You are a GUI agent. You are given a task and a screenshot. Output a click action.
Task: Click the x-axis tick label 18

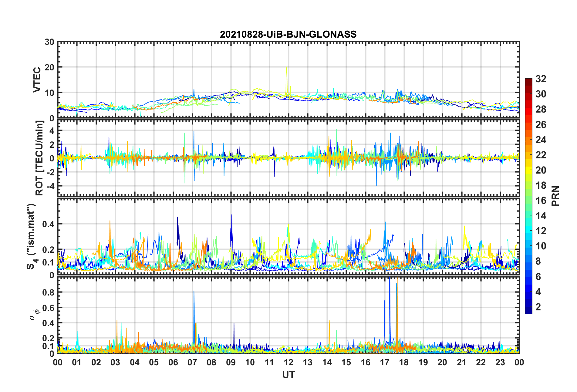404,362
